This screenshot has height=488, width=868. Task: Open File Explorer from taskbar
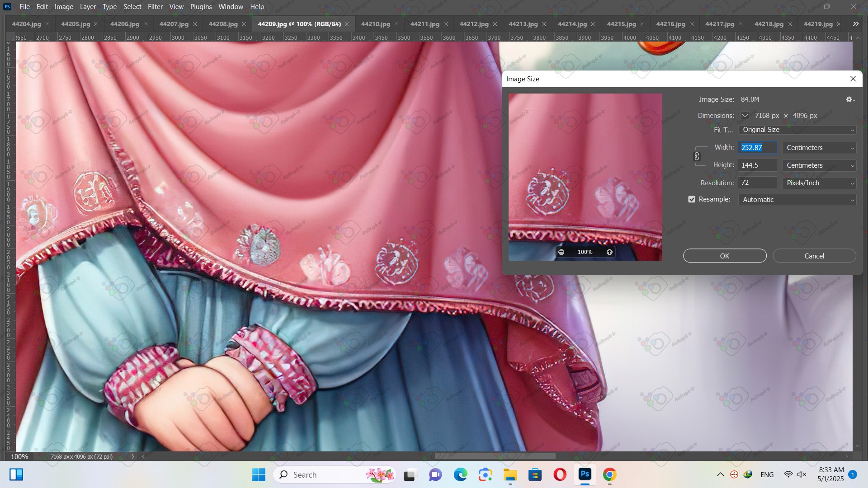point(510,474)
